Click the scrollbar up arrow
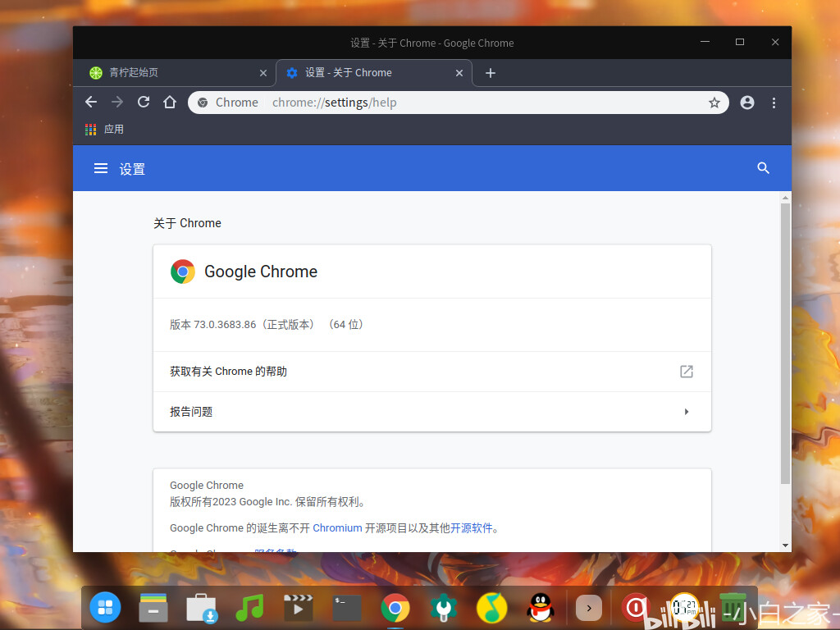Image resolution: width=840 pixels, height=630 pixels. coord(785,198)
